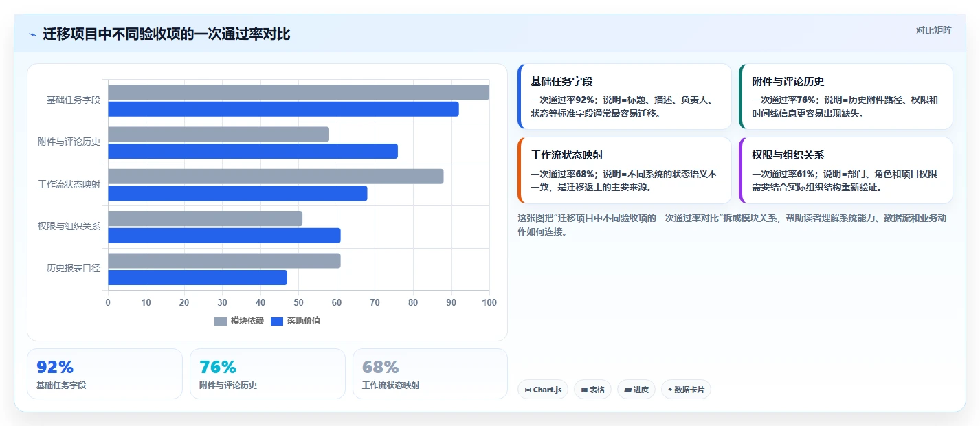This screenshot has height=426, width=980.
Task: Select the Chart.js tag chip
Action: click(543, 390)
